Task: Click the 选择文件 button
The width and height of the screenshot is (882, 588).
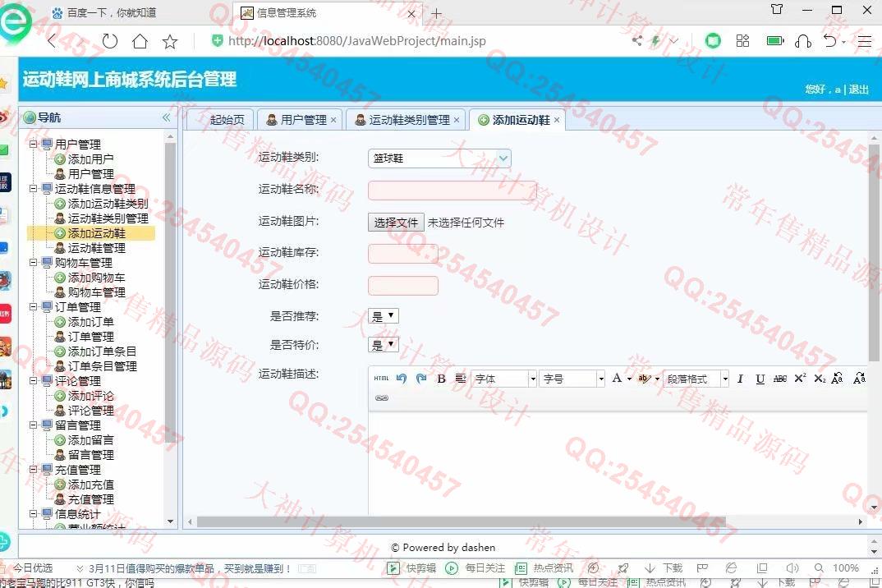Action: [396, 223]
